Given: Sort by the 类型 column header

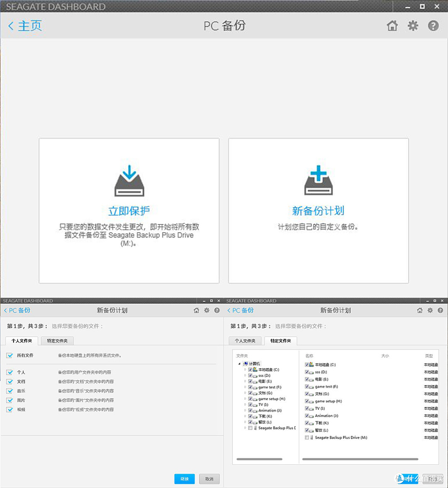Looking at the screenshot, I should [x=429, y=356].
